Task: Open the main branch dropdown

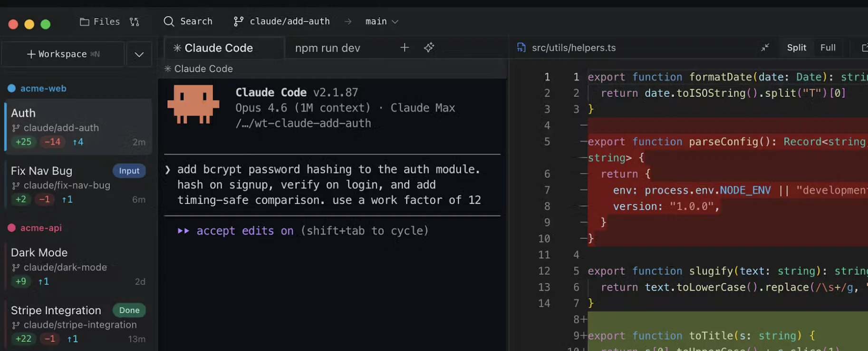Action: point(382,21)
